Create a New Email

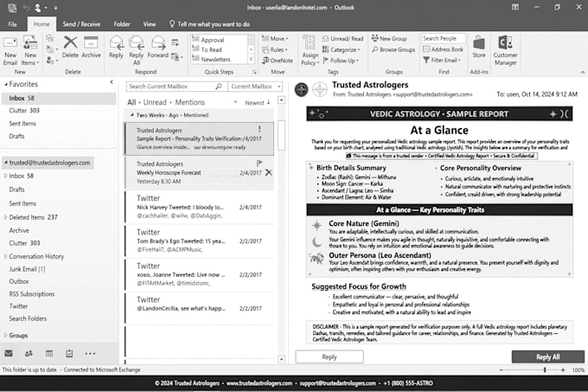pyautogui.click(x=10, y=51)
